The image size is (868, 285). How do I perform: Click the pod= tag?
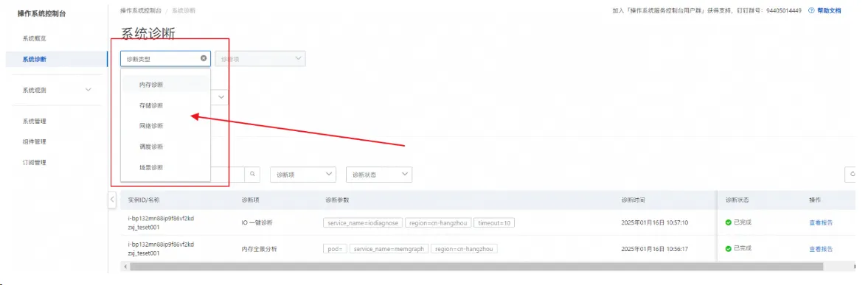(335, 249)
